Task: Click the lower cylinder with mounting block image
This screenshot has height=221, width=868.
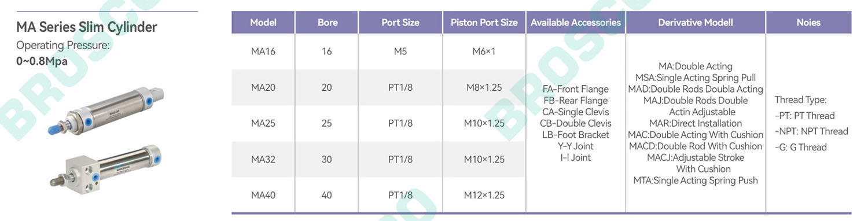Action: pos(105,169)
